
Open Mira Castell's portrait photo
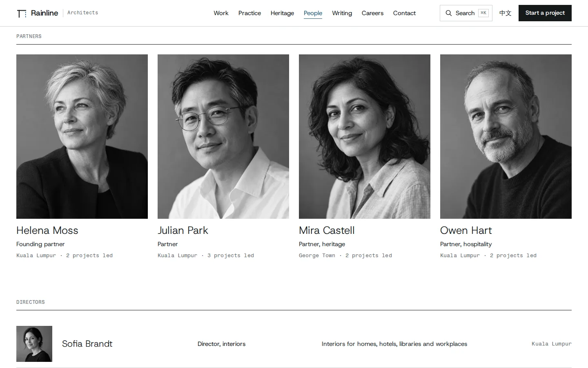pos(365,137)
